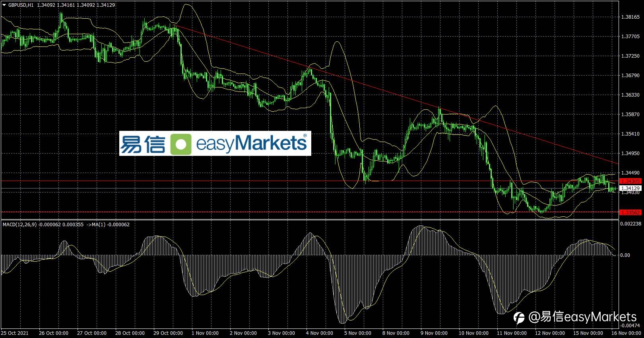This screenshot has height=338, width=644.
Task: Click the 1.35410 price axis label
Action: (x=630, y=134)
